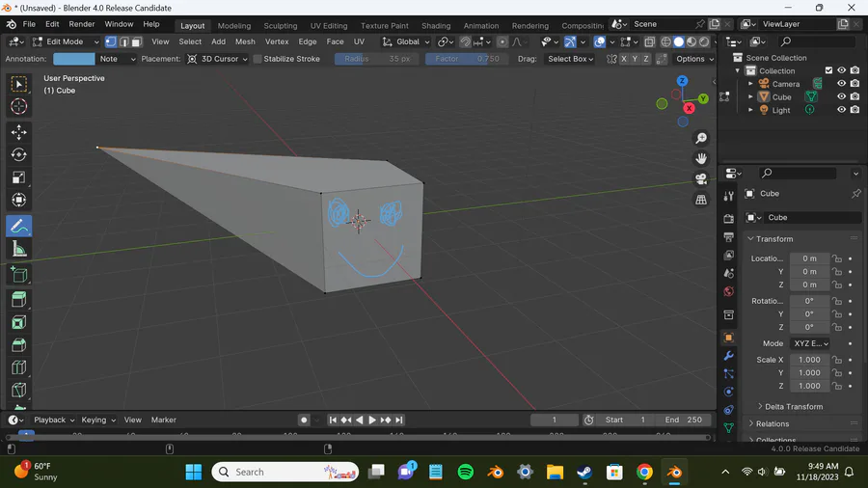The width and height of the screenshot is (868, 488).
Task: Click the End frame field
Action: (684, 420)
